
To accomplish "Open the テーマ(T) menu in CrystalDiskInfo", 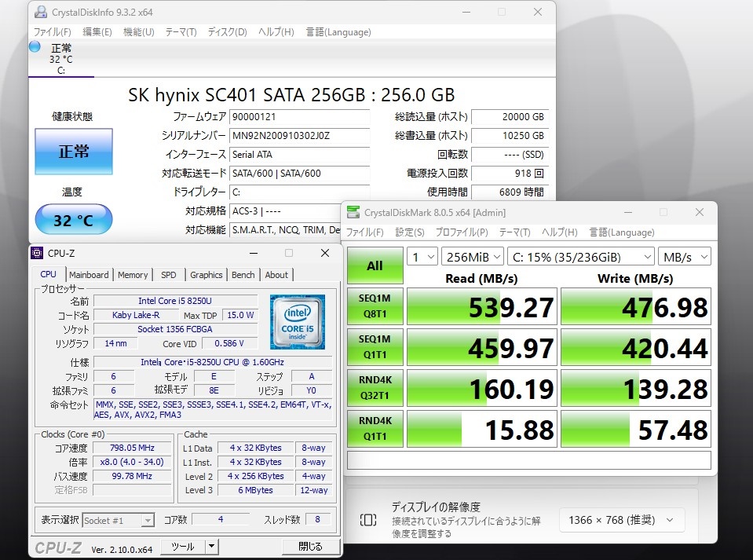I will (x=181, y=32).
